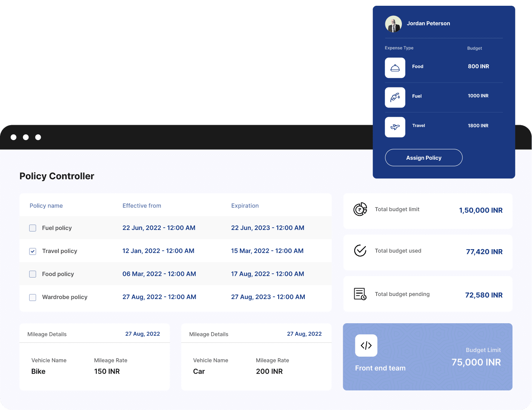Click the pie chart icon beside Total budget limit

[x=360, y=209]
